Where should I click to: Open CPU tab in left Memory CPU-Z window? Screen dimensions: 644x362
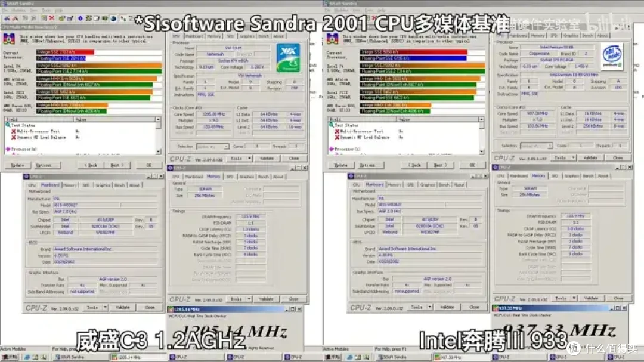pos(176,177)
